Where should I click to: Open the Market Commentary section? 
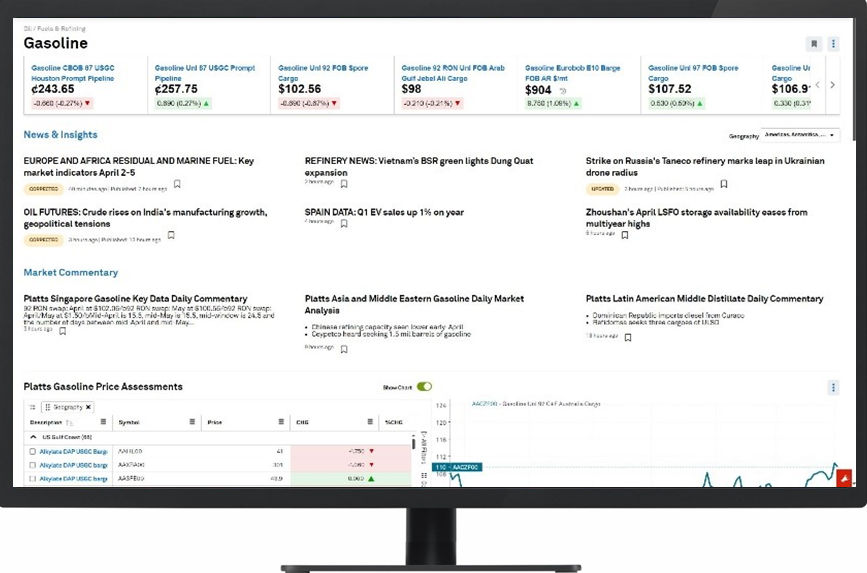coord(71,272)
